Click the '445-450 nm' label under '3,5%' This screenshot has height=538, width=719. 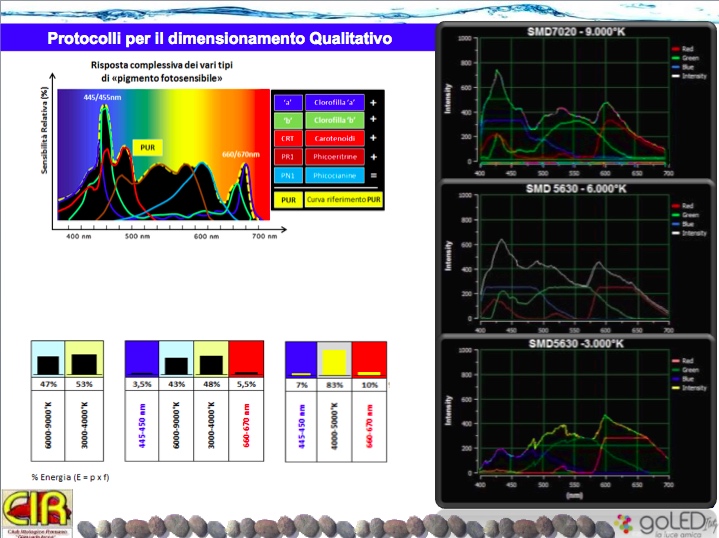click(x=142, y=426)
